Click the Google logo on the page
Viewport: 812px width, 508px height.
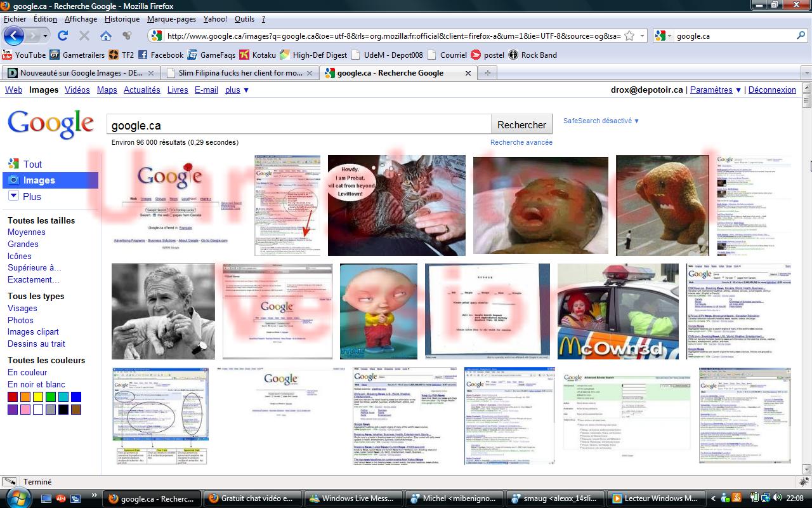coord(51,123)
